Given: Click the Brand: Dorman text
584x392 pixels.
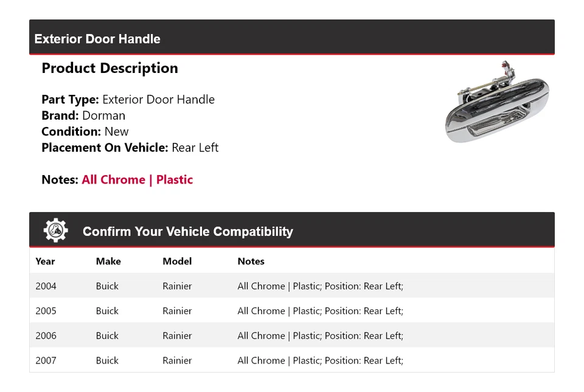Looking at the screenshot, I should click(x=83, y=115).
